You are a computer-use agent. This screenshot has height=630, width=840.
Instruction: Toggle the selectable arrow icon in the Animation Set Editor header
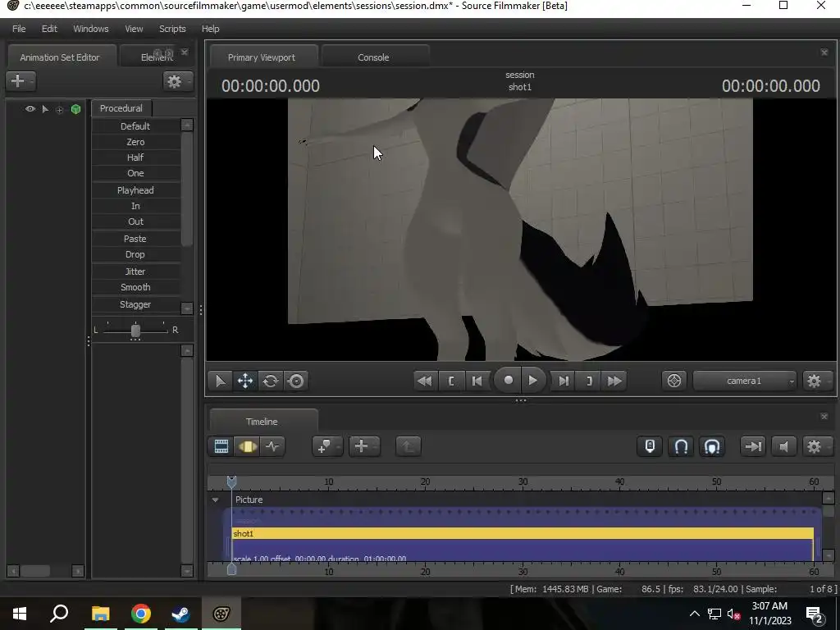pos(45,109)
